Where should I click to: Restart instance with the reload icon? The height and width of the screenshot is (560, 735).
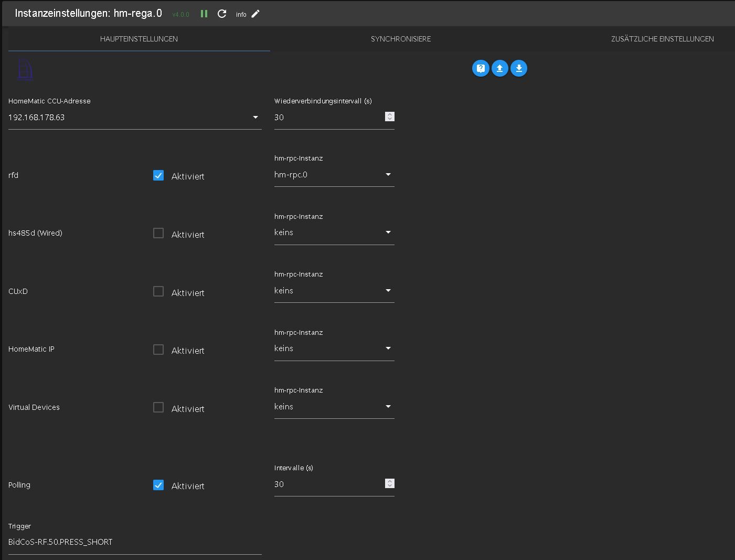point(222,14)
